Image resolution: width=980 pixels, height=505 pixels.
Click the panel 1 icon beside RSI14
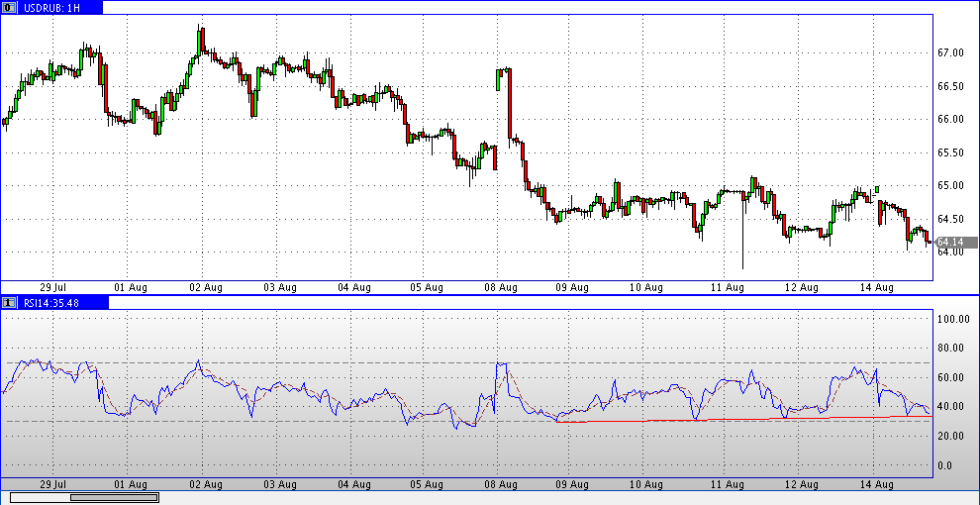[9, 302]
